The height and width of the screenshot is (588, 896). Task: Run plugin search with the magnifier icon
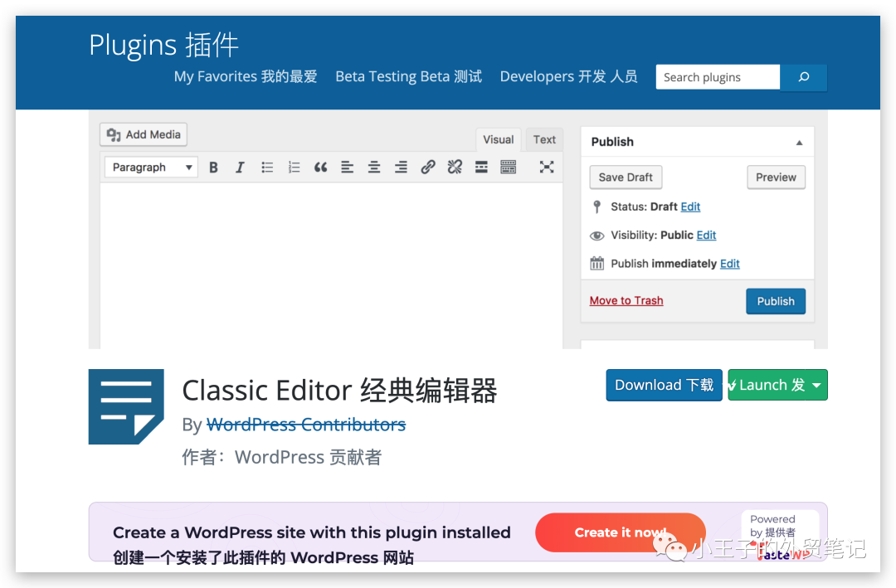802,77
